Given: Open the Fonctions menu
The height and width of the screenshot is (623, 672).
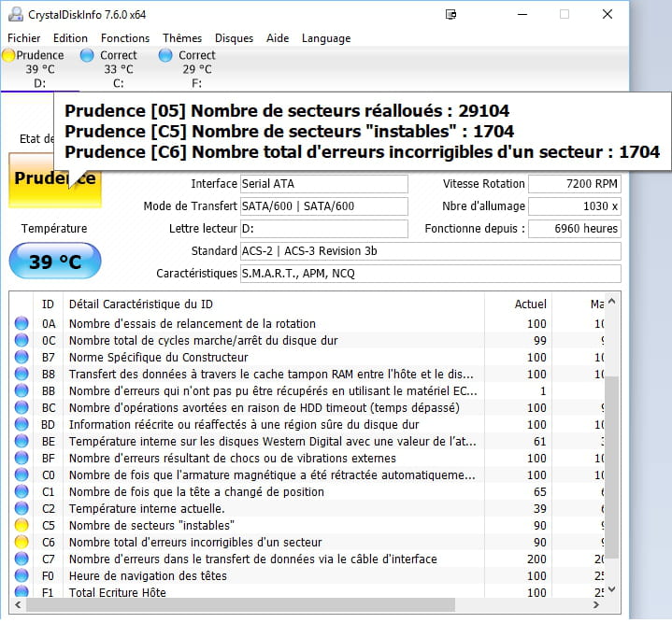Looking at the screenshot, I should coord(125,38).
